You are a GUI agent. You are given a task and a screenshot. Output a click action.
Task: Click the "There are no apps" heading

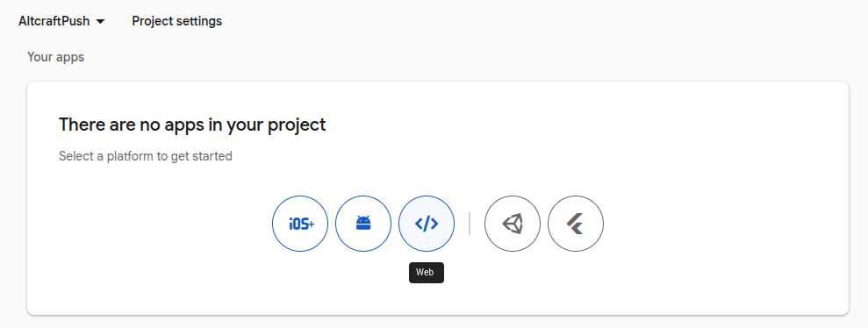point(192,125)
